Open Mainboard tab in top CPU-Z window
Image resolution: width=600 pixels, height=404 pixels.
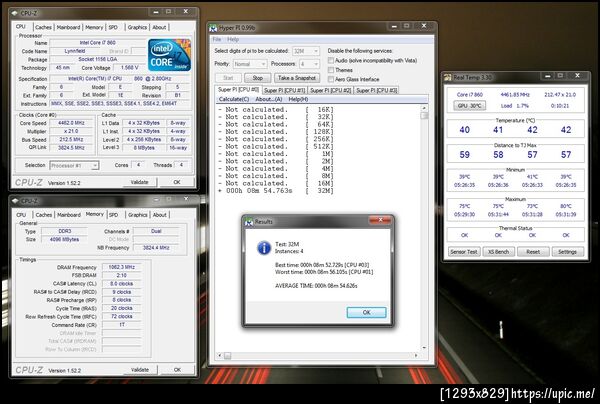pos(68,27)
